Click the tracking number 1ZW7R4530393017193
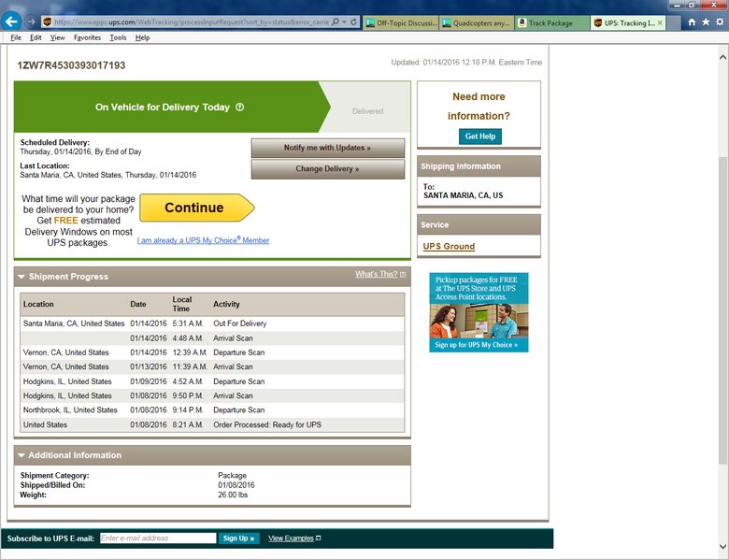729x560 pixels. [x=71, y=65]
